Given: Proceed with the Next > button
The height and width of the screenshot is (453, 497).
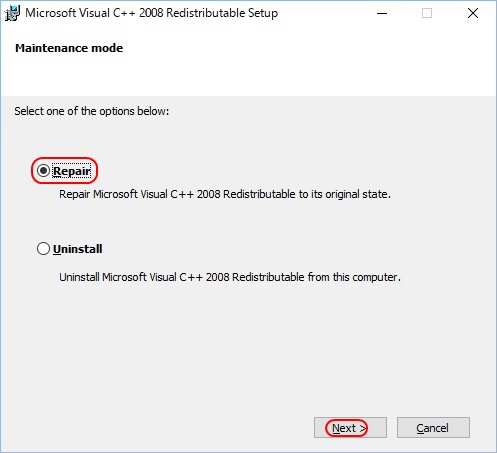Looking at the screenshot, I should [x=350, y=428].
